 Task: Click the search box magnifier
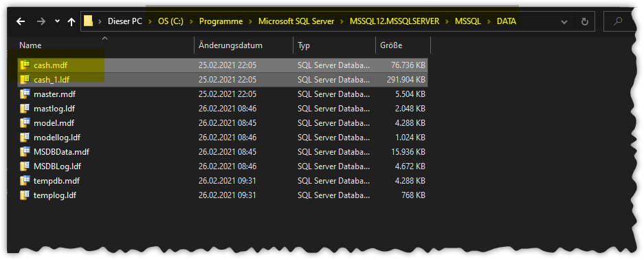[x=617, y=21]
